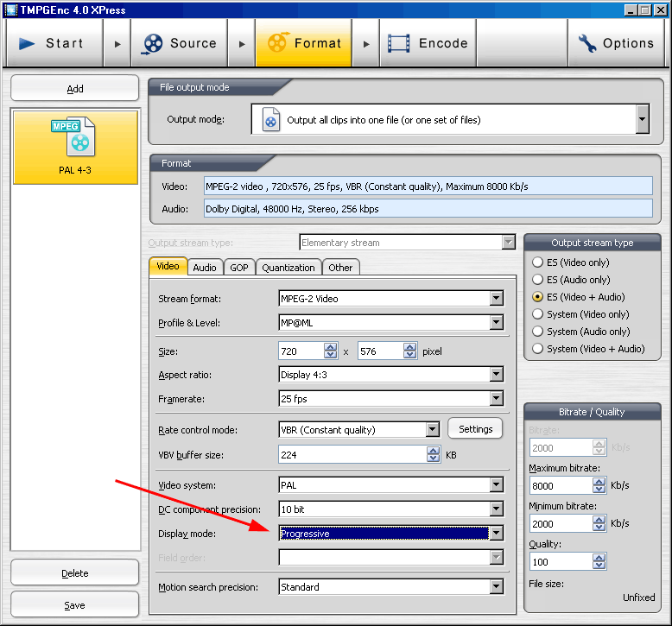
Task: Expand the Video system dropdown
Action: pyautogui.click(x=497, y=484)
